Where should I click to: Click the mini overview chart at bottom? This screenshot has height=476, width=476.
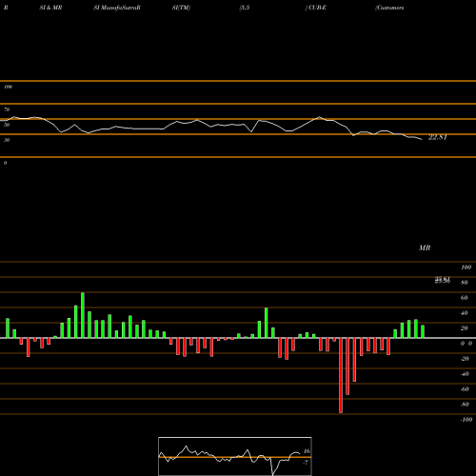click(235, 456)
